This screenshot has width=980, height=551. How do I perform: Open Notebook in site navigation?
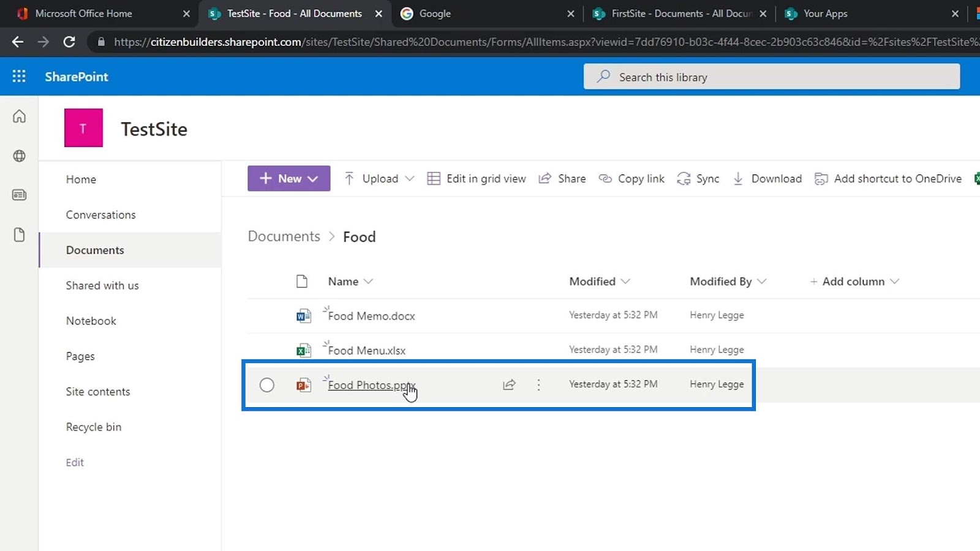(x=91, y=321)
